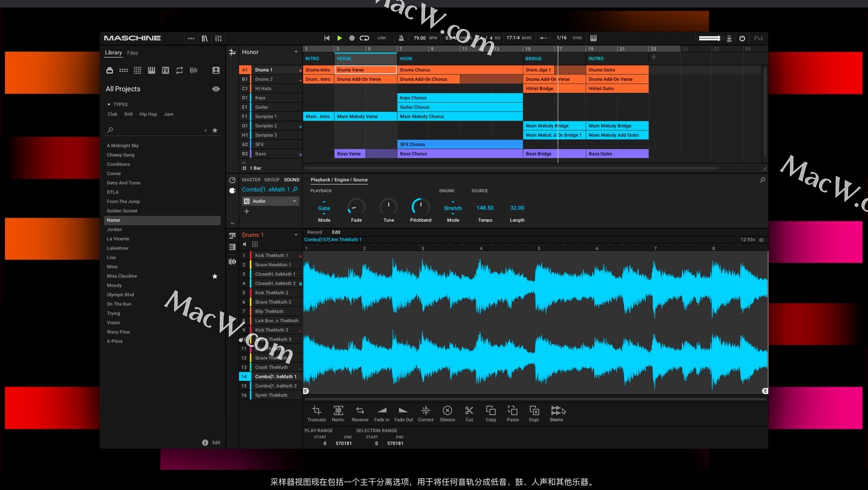This screenshot has width=868, height=490.
Task: Click the Copy tool in sample editor
Action: 491,413
